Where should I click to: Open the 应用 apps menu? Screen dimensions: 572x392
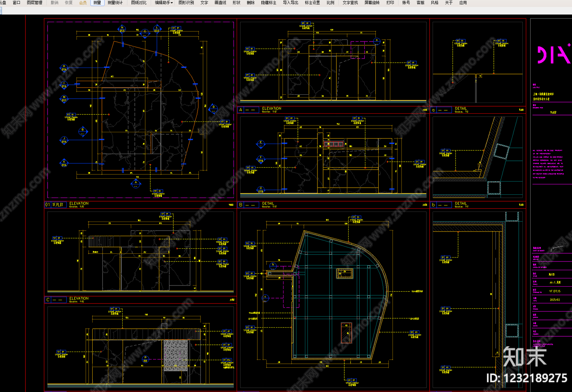[463, 3]
